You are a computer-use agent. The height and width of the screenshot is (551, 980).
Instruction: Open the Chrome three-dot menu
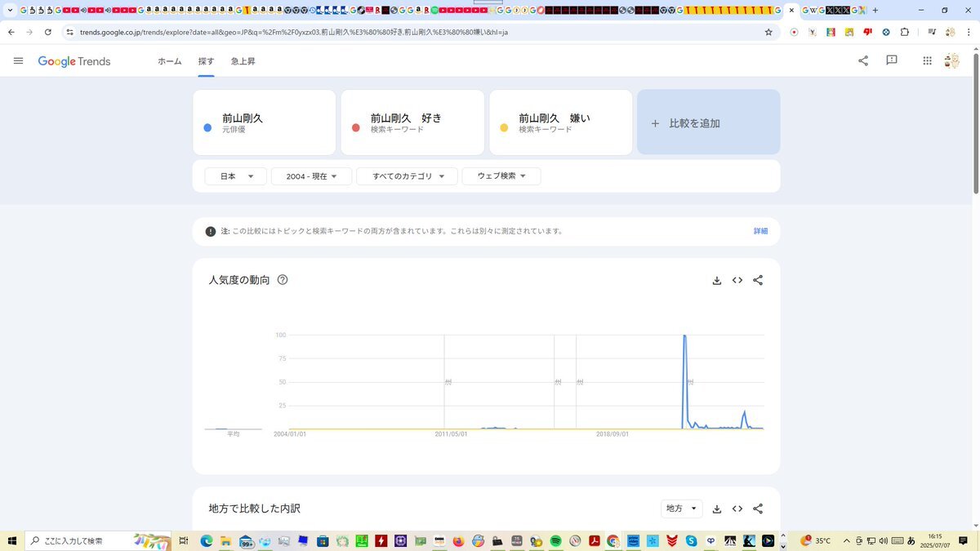969,32
